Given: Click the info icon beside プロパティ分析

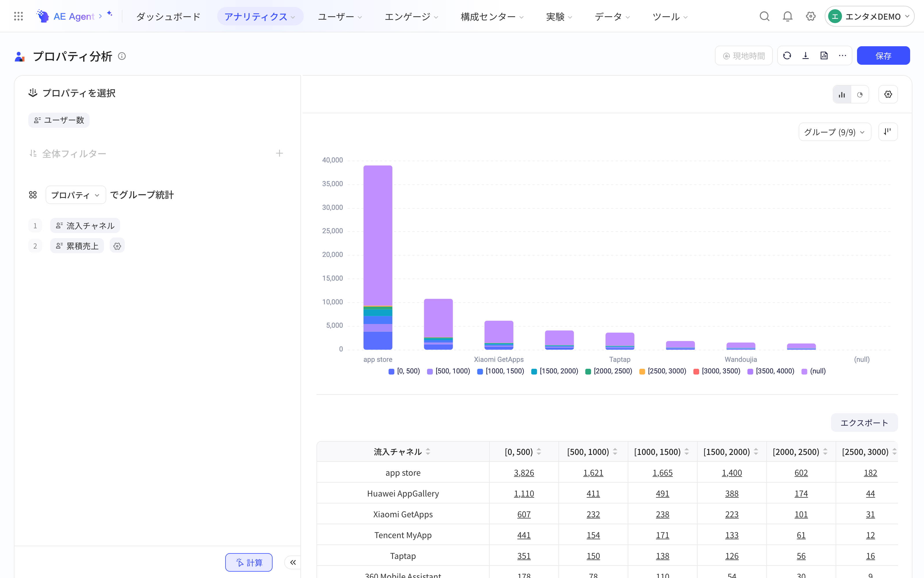Looking at the screenshot, I should point(122,56).
